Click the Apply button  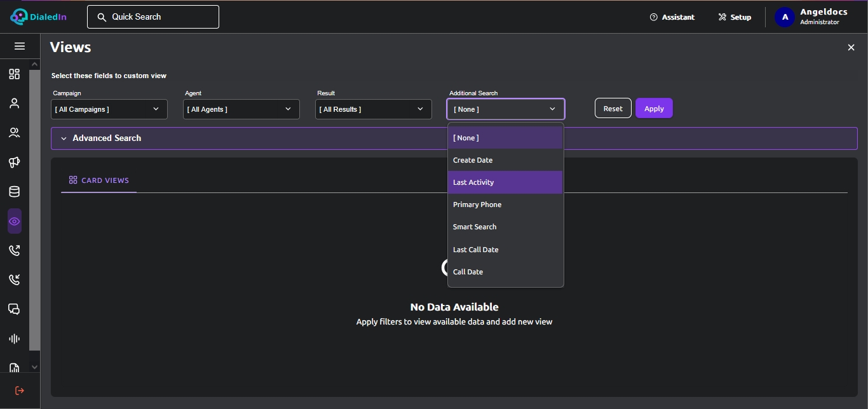tap(654, 109)
